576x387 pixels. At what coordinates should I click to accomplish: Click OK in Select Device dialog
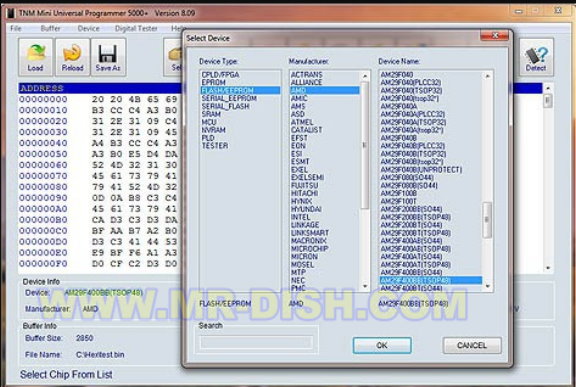[382, 346]
